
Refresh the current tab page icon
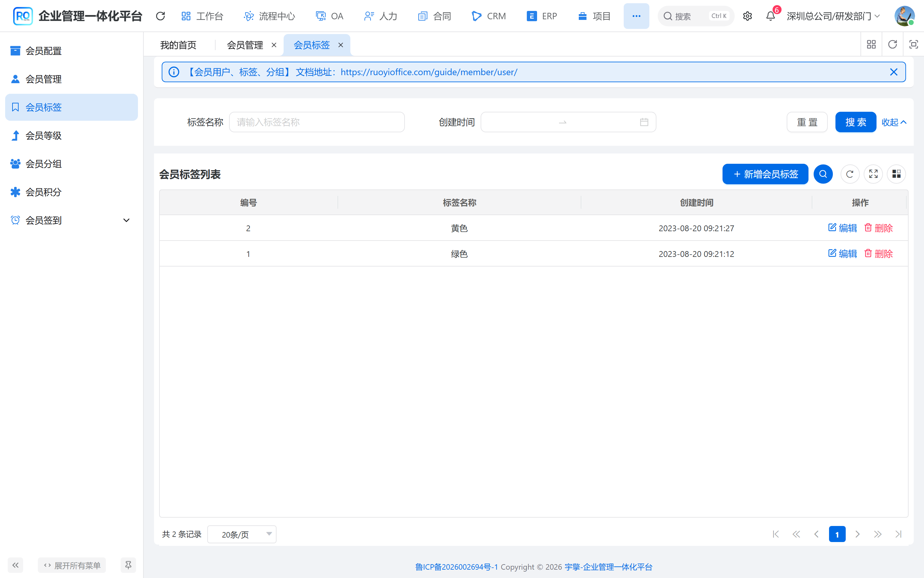pyautogui.click(x=892, y=45)
